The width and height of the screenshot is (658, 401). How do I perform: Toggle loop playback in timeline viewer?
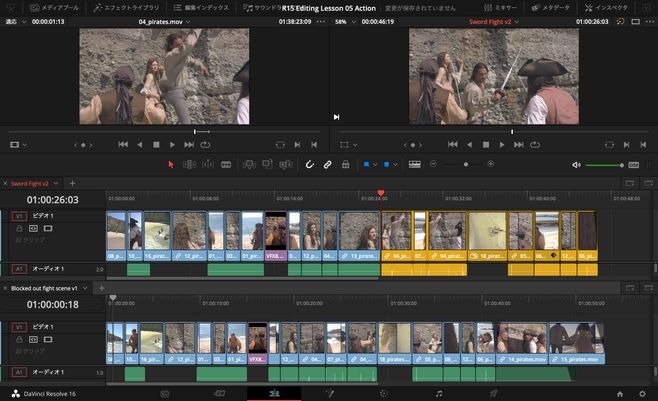[x=535, y=145]
